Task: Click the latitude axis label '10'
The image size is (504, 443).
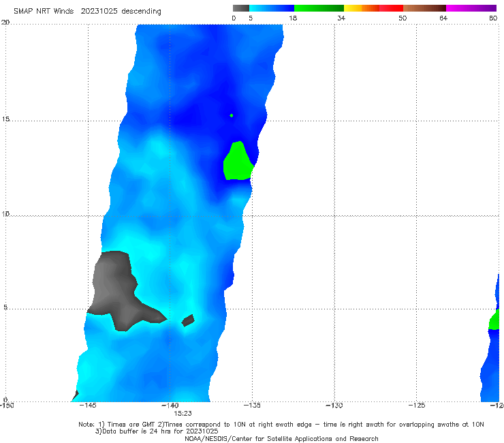Action: pos(5,213)
